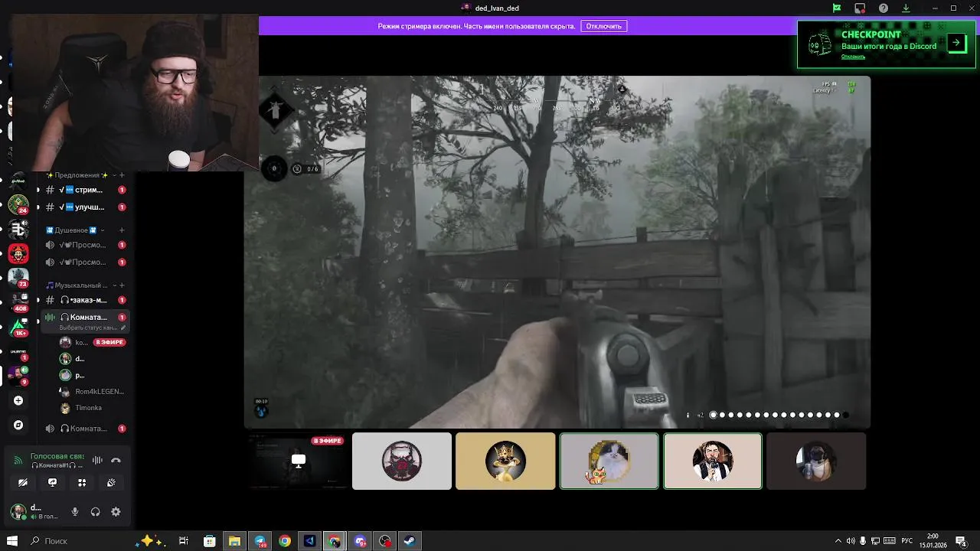
Task: Click the download update arrow icon
Action: point(906,8)
